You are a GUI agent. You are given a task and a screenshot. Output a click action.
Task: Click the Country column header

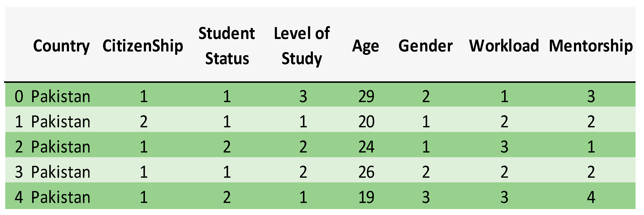(61, 46)
